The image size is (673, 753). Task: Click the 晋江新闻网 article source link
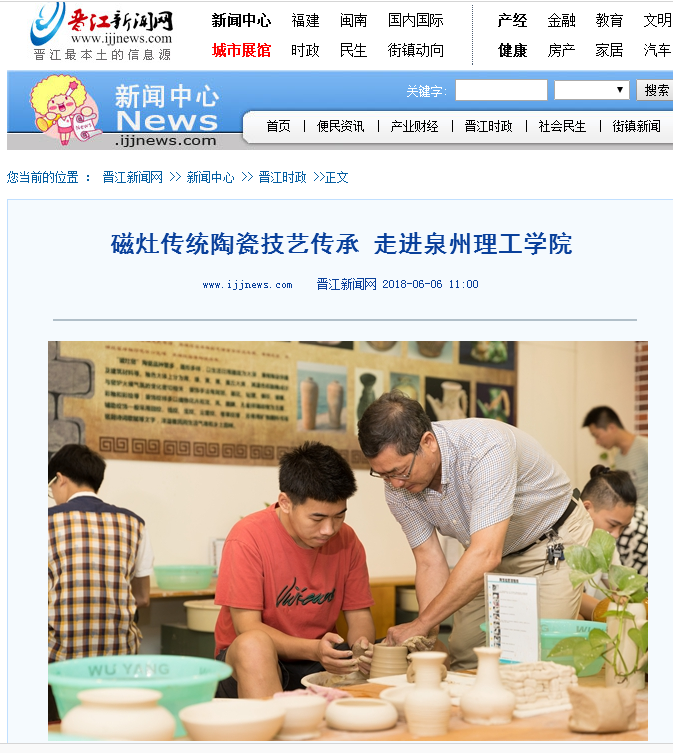click(346, 284)
